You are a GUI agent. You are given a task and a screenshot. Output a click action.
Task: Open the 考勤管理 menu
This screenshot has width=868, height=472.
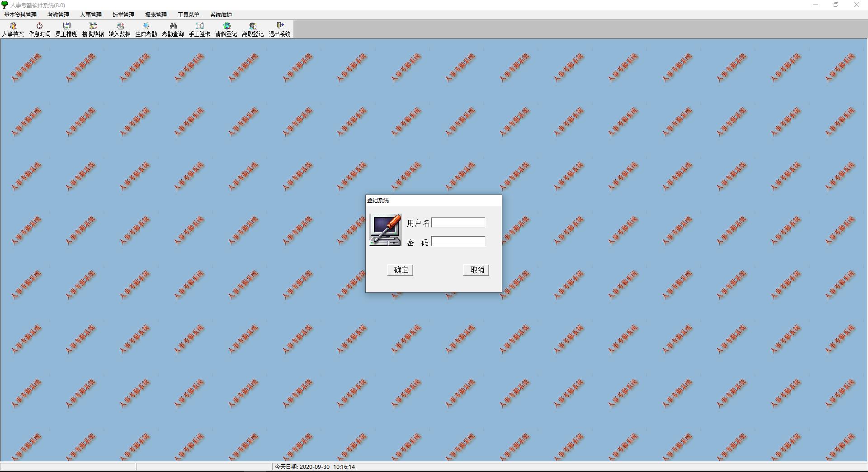pos(58,14)
